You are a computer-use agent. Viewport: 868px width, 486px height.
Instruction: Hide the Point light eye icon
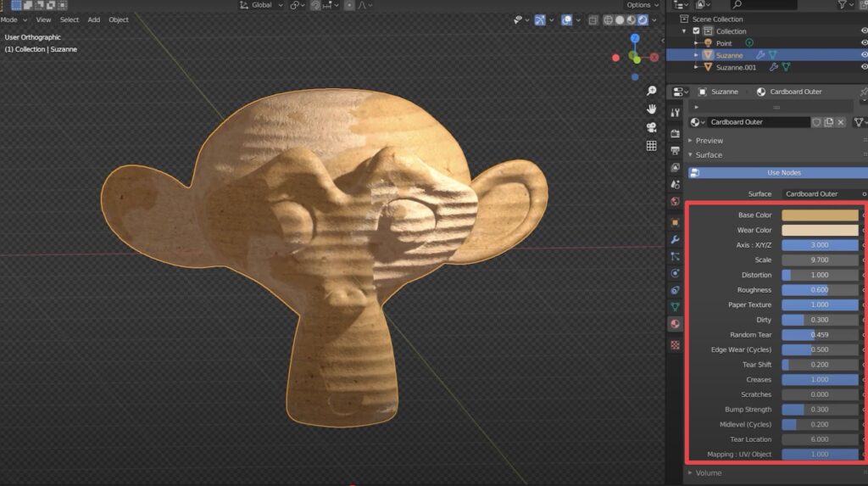(864, 42)
